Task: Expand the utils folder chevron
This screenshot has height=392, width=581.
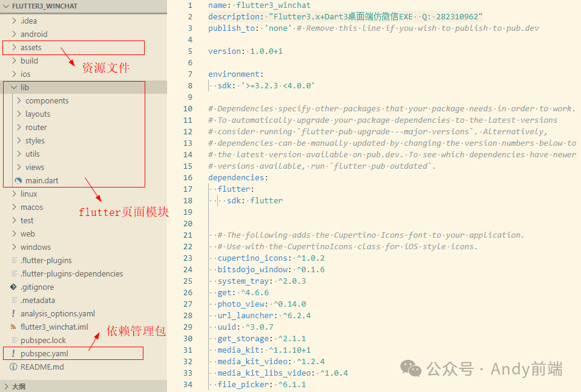Action: (x=19, y=154)
